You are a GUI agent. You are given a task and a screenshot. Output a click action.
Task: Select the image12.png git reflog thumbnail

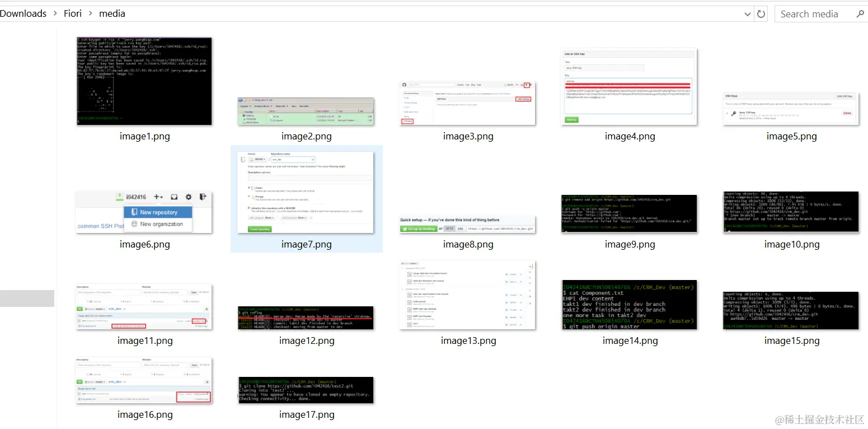(x=306, y=318)
